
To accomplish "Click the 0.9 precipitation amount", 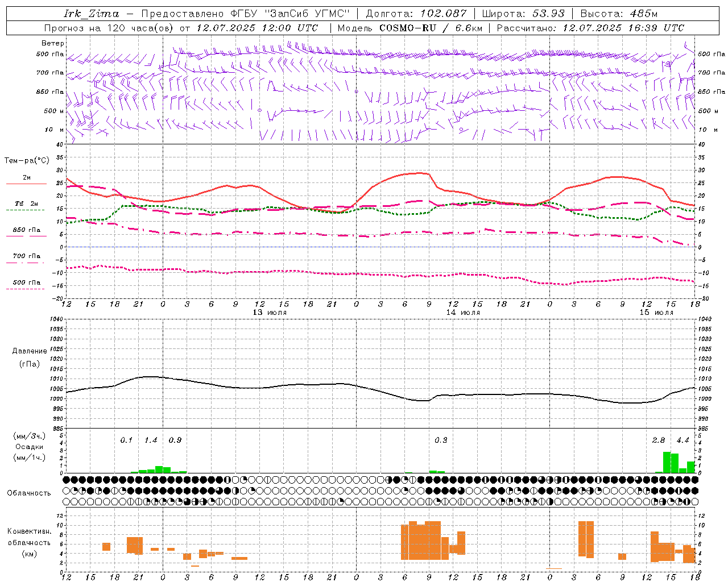I will click(175, 440).
